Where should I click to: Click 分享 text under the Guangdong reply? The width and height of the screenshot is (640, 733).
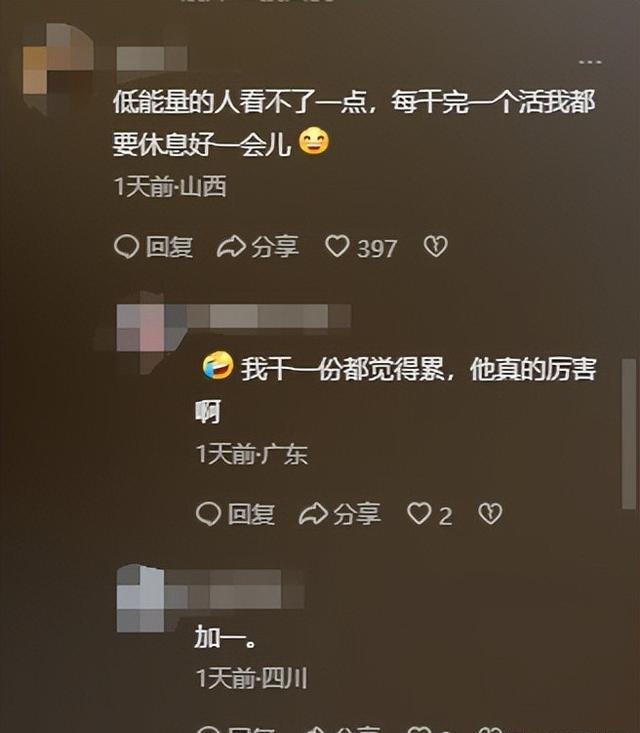tap(357, 514)
